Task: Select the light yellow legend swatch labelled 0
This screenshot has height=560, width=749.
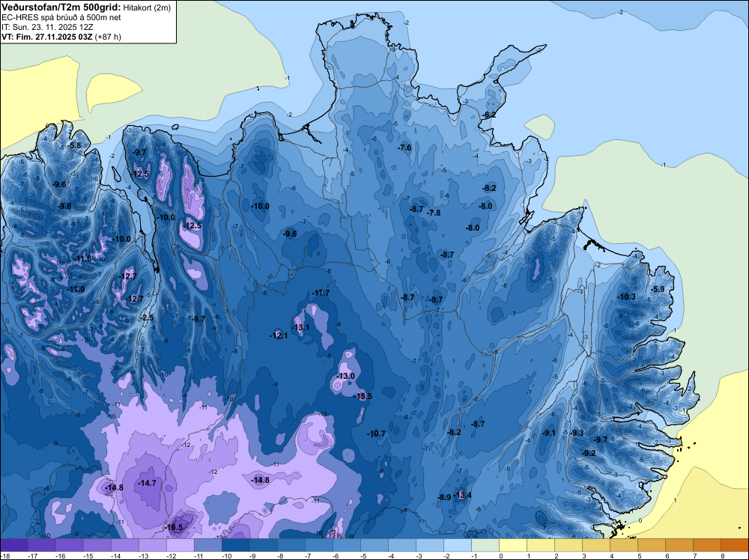Action: [x=512, y=545]
